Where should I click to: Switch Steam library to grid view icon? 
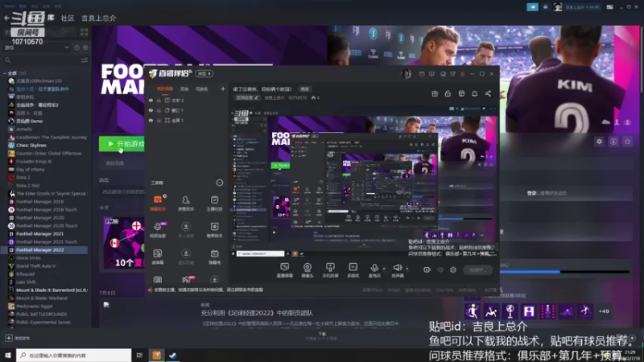(x=85, y=32)
